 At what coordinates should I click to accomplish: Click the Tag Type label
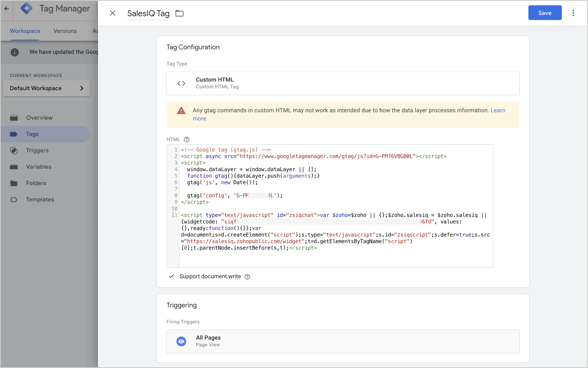(x=177, y=64)
